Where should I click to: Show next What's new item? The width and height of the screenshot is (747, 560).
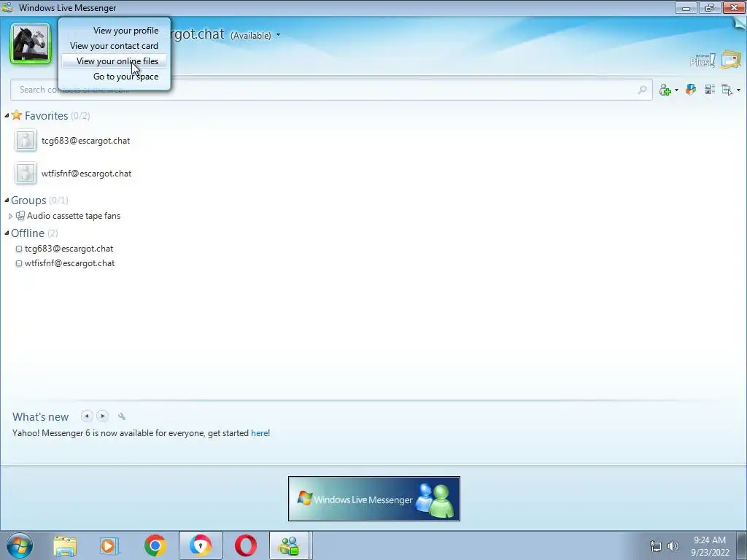coord(102,416)
